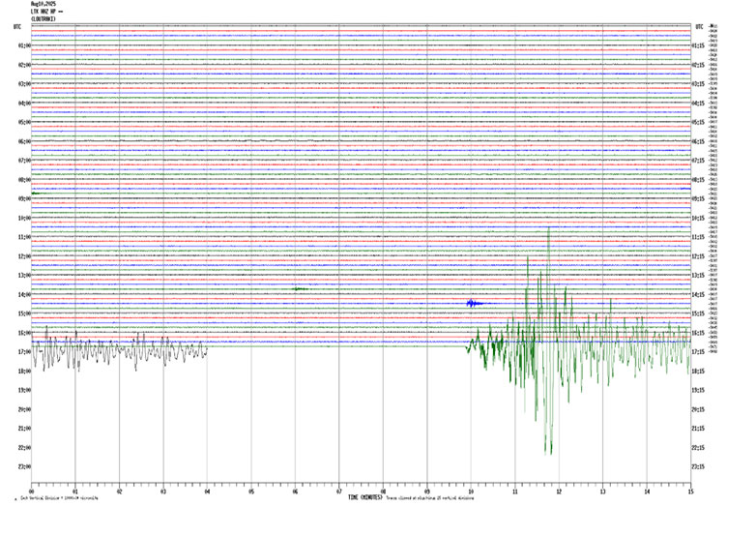
Task: Click the 09:00 hour label on left axis
Action: pos(23,198)
